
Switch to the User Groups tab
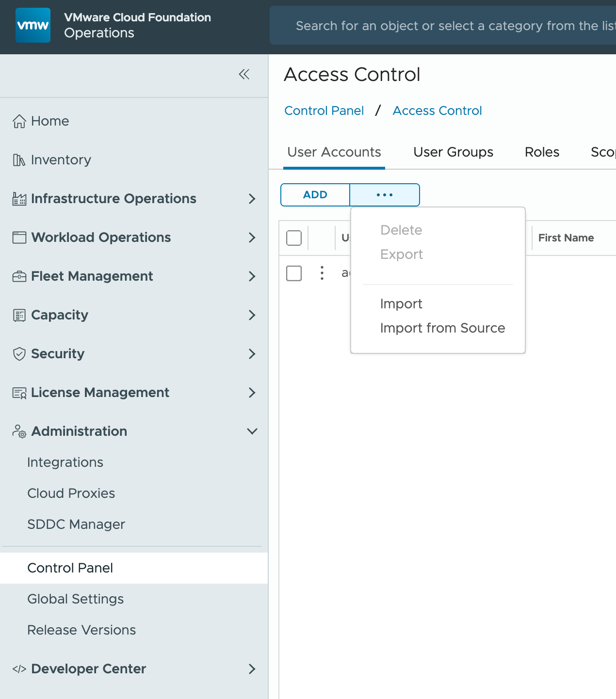(453, 152)
